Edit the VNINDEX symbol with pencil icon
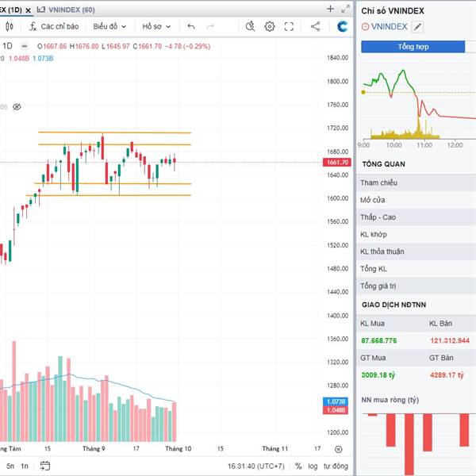 pos(418,26)
